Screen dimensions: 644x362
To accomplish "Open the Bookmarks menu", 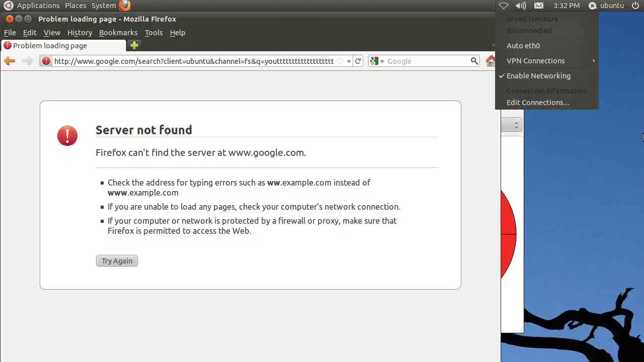I will click(x=118, y=33).
